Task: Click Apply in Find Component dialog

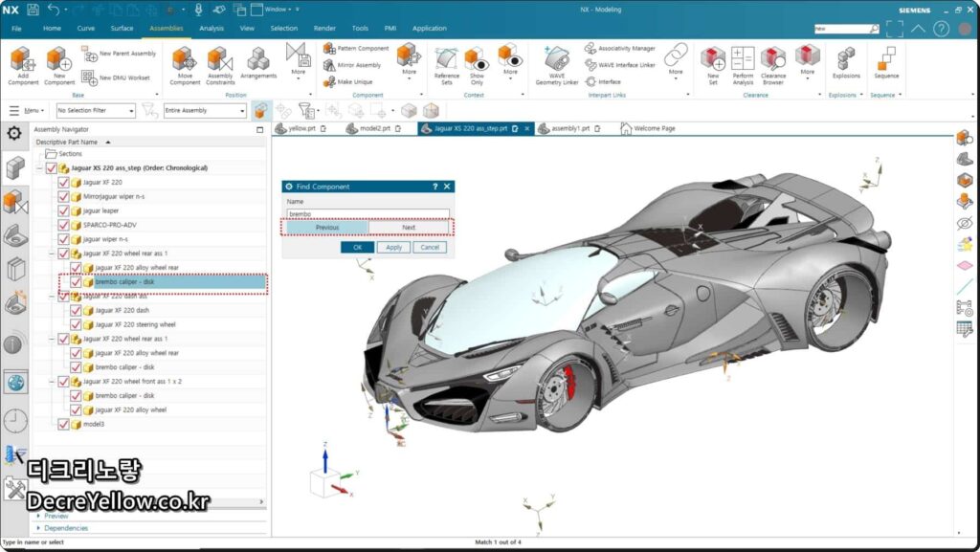Action: [393, 247]
